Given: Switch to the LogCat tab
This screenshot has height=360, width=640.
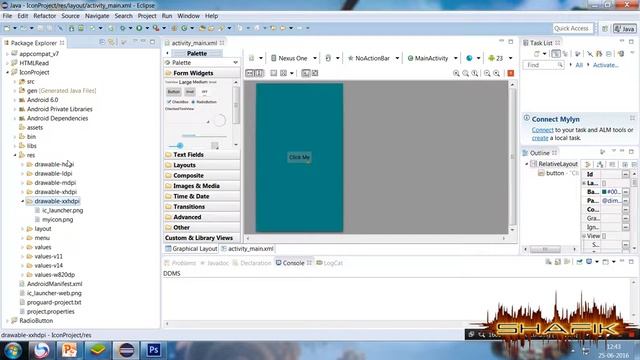Looking at the screenshot, I should click(x=329, y=263).
